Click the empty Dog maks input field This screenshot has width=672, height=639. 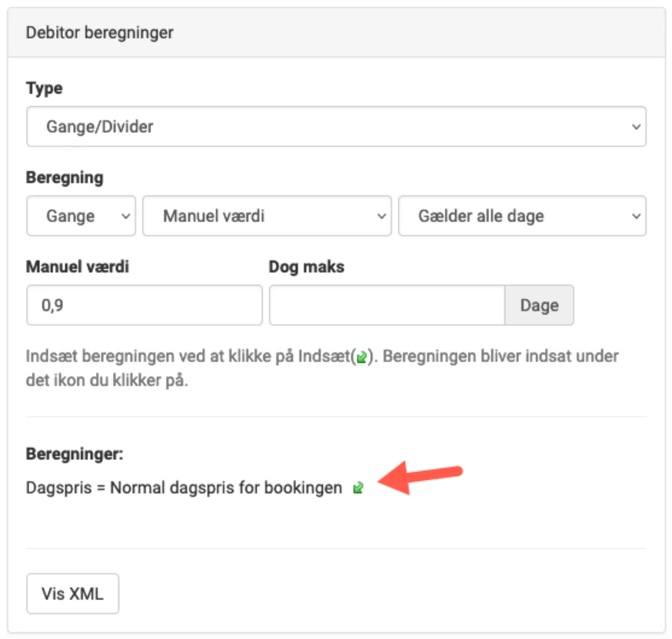tap(386, 305)
